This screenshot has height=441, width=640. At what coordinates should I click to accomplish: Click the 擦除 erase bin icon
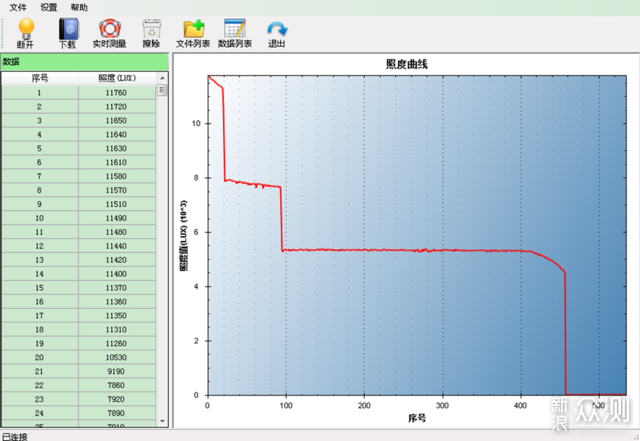coord(151,29)
